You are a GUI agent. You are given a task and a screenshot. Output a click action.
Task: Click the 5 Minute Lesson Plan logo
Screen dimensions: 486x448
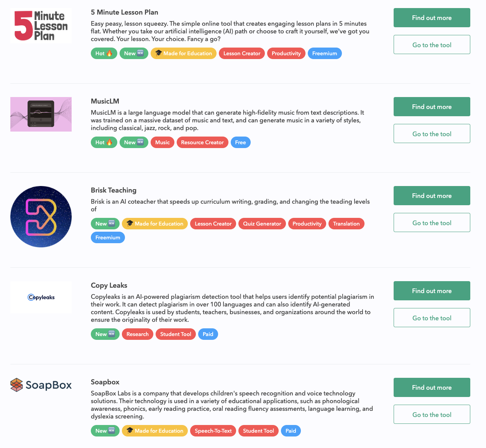click(x=41, y=26)
